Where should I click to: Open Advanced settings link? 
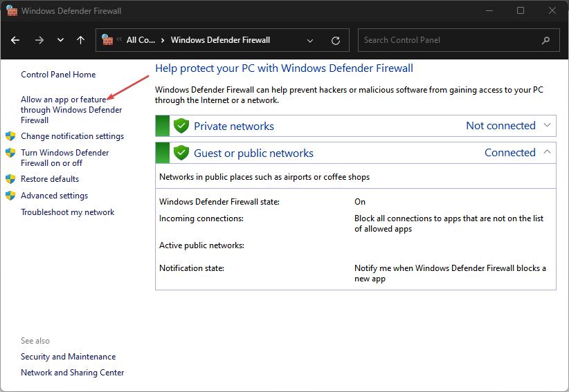pos(55,196)
